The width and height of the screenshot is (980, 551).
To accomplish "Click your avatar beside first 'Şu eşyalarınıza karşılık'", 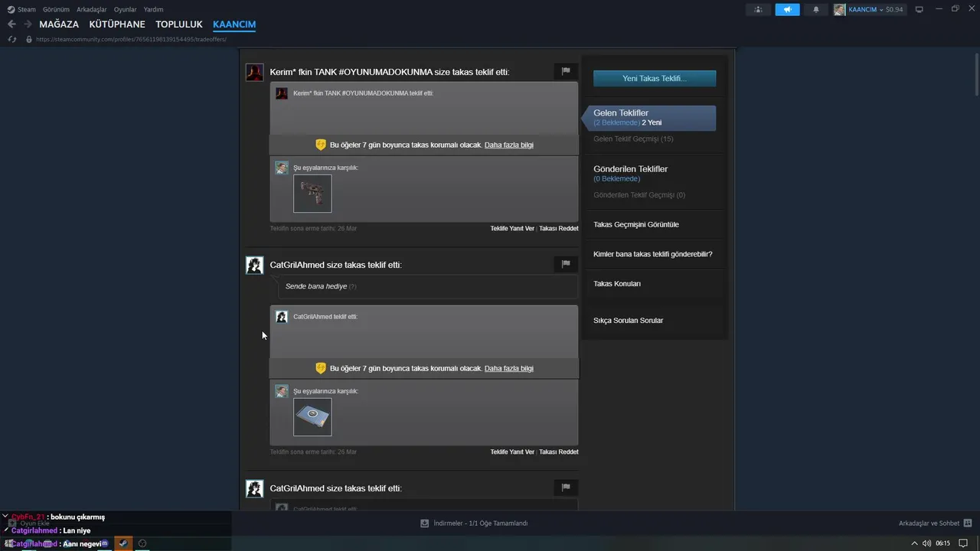I will [282, 168].
